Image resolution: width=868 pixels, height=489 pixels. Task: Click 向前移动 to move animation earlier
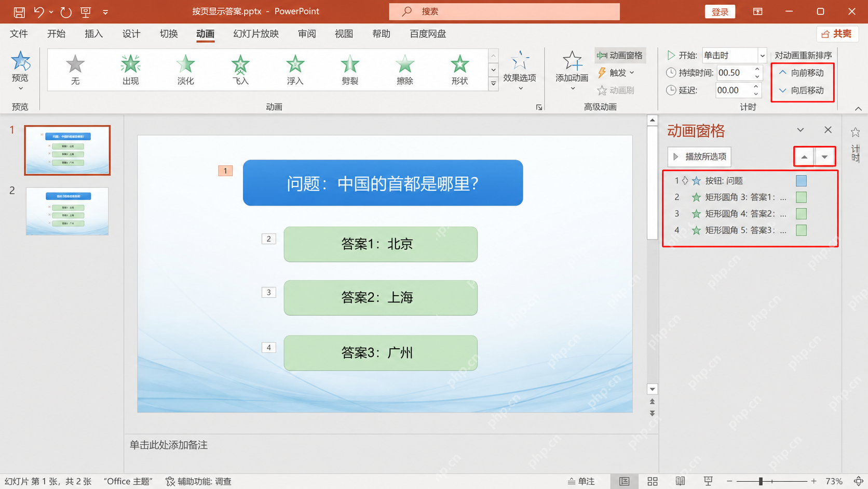pos(802,73)
